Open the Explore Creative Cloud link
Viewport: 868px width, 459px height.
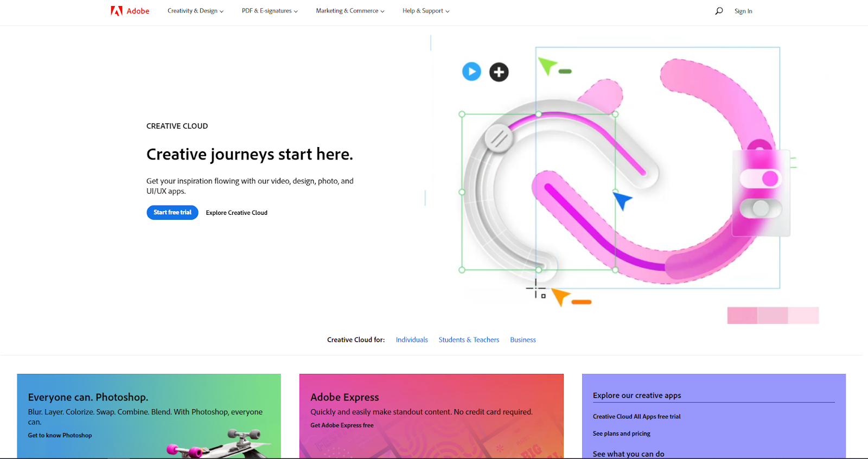237,213
